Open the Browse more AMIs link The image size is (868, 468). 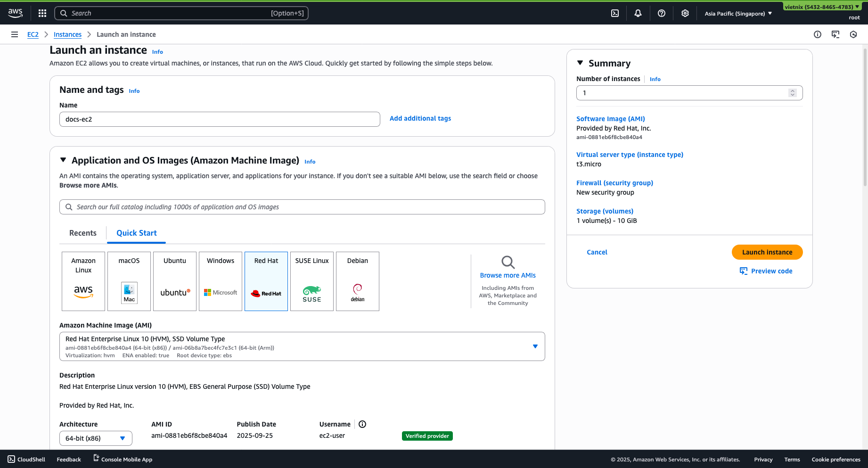tap(507, 275)
